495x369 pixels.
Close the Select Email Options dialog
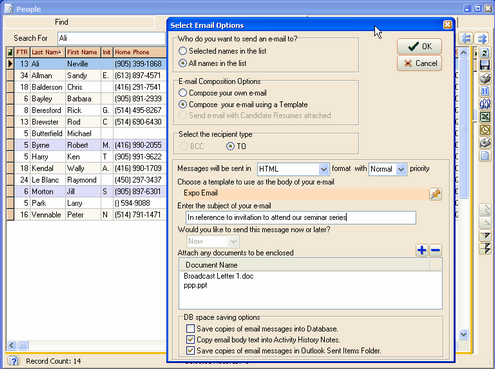coord(448,25)
